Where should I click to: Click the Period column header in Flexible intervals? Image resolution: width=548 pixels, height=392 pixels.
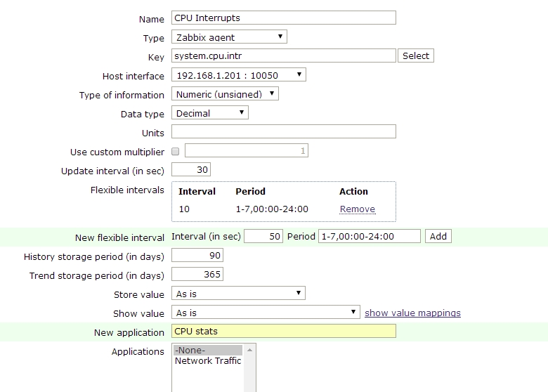pyautogui.click(x=250, y=191)
